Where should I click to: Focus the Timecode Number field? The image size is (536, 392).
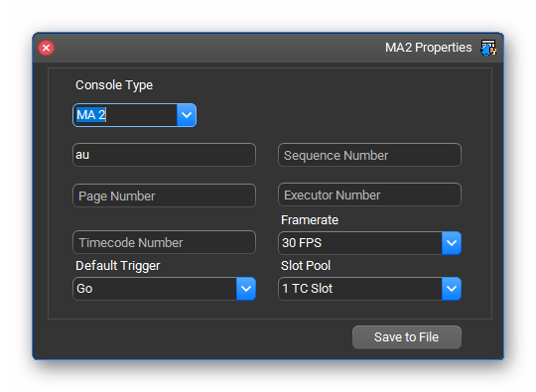(x=164, y=242)
